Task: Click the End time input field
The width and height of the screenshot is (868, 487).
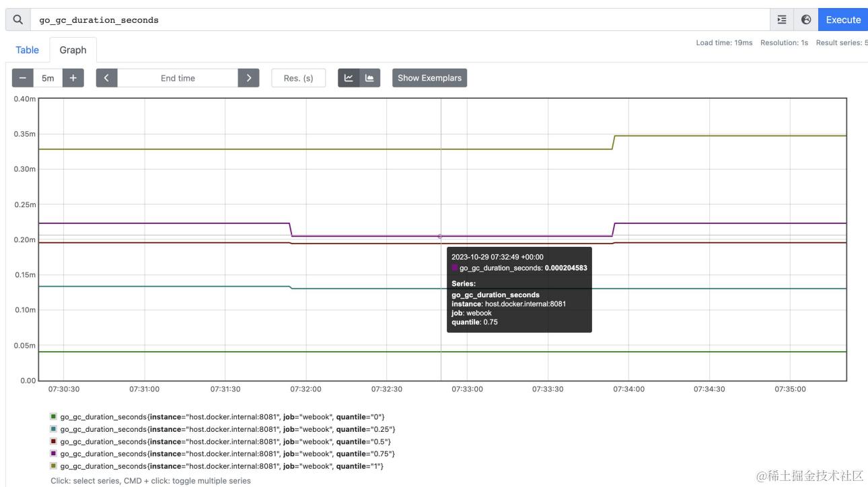Action: (178, 78)
